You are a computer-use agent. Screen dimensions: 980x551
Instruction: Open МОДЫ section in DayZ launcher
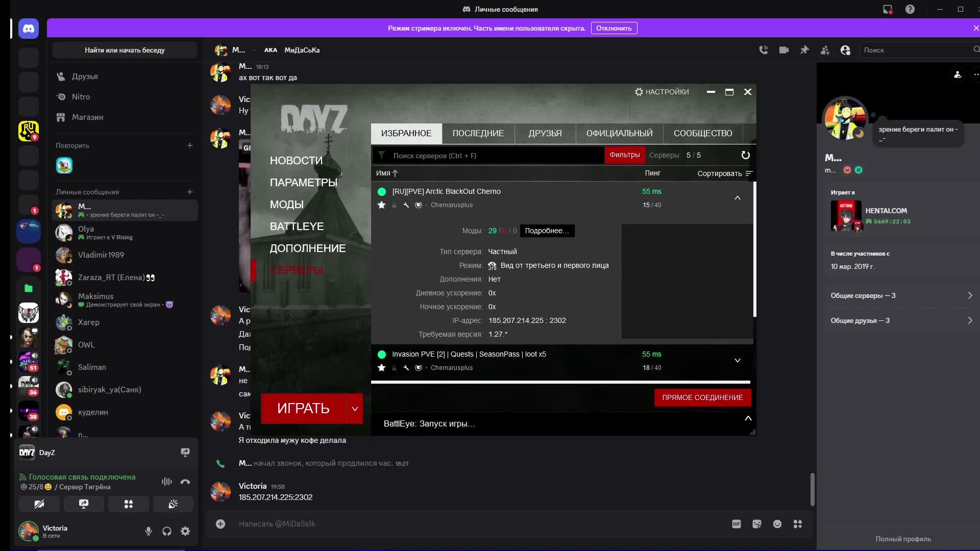tap(286, 205)
